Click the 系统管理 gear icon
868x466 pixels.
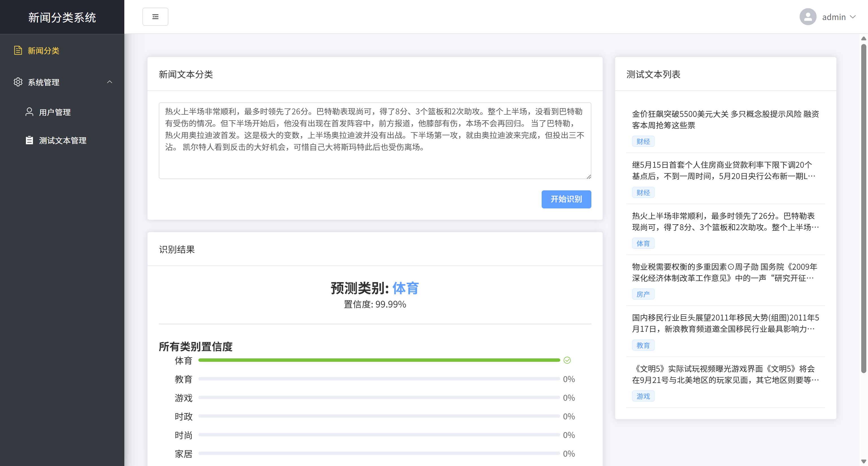[18, 82]
